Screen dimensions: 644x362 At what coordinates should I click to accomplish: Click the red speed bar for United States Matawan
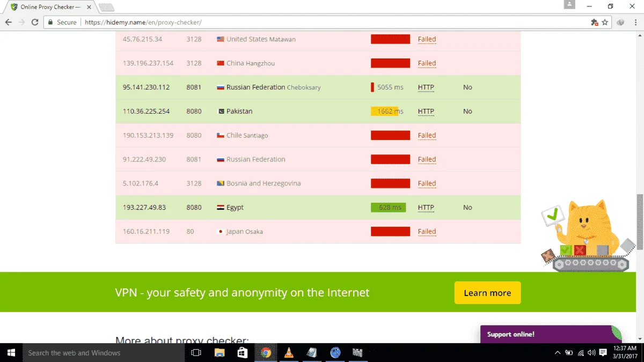[x=390, y=39]
